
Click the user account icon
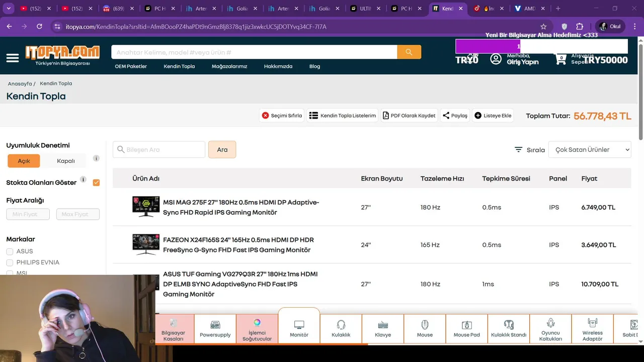(x=496, y=59)
